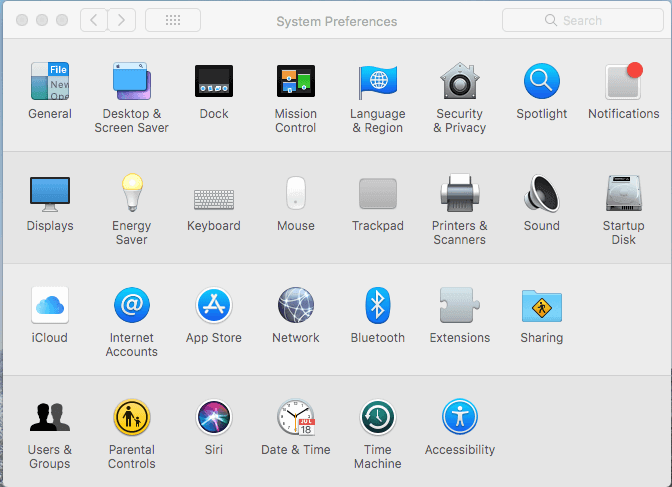
Task: Click the Show All grid button
Action: 173,20
